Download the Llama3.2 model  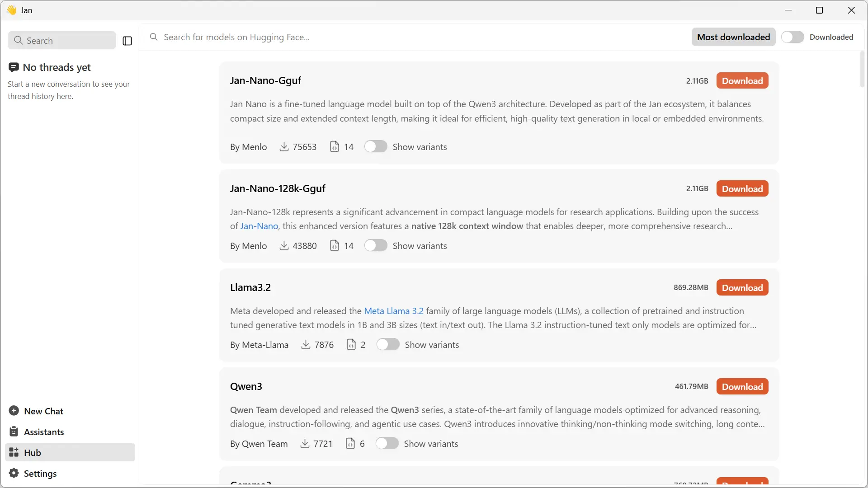tap(742, 288)
